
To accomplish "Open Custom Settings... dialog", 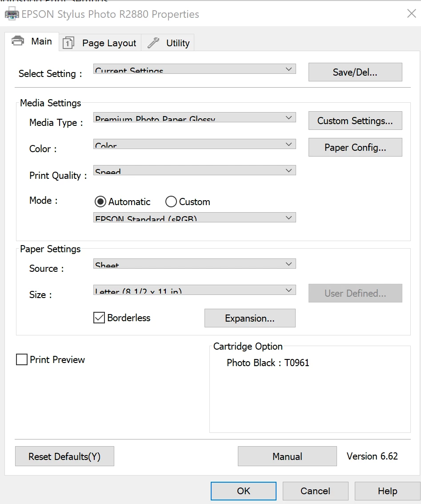I will coord(355,121).
